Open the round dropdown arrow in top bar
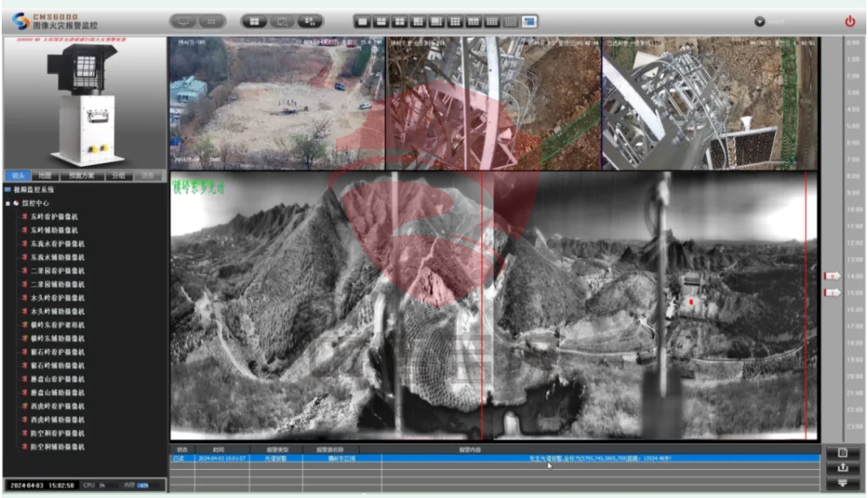868x498 pixels. (760, 21)
